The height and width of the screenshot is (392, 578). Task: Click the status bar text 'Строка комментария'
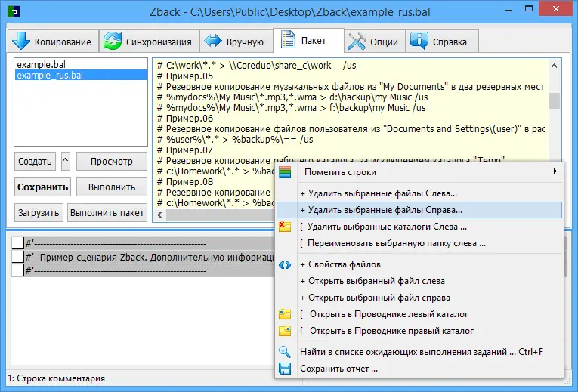coord(61,378)
